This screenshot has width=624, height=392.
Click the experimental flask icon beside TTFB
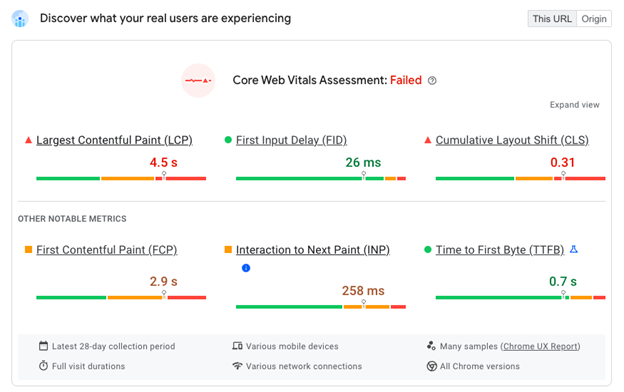point(573,250)
